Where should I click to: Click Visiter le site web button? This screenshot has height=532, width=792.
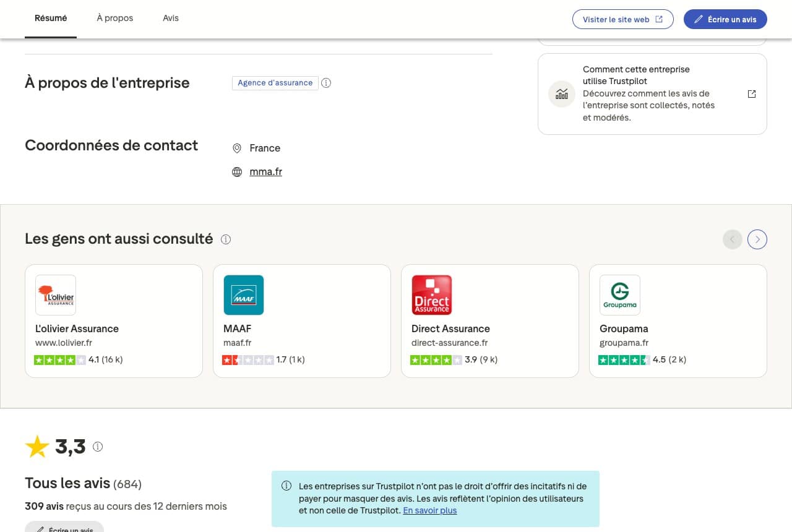pos(623,19)
